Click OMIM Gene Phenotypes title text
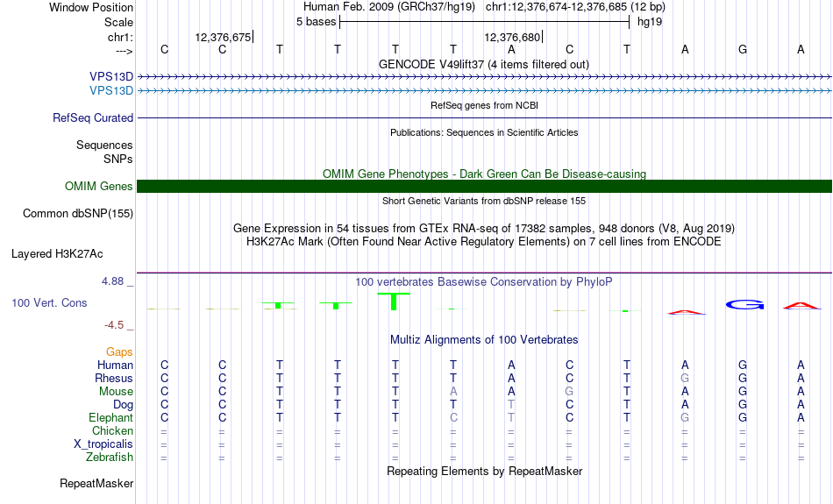 pyautogui.click(x=485, y=174)
